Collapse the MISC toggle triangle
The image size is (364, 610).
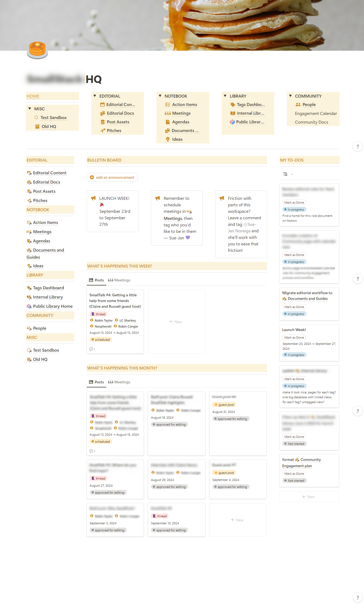pos(30,109)
